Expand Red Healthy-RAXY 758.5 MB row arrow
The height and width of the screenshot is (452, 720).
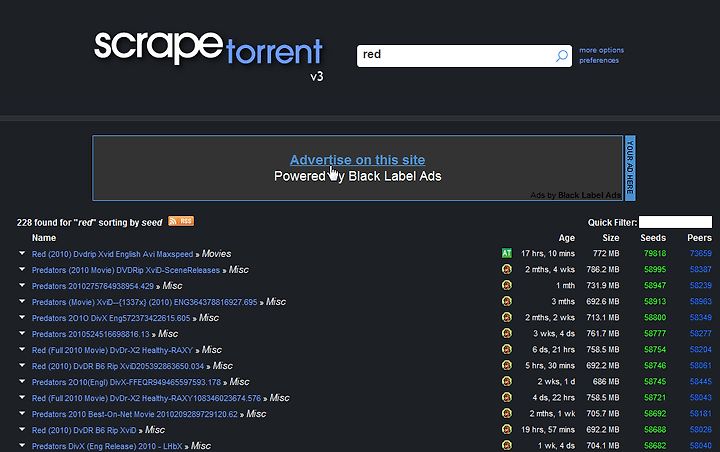click(22, 349)
